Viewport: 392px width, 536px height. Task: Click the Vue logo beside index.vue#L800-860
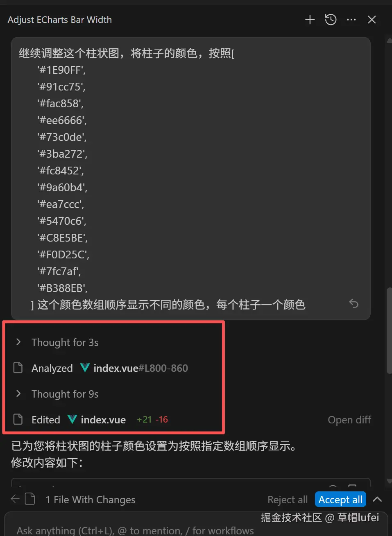click(85, 368)
